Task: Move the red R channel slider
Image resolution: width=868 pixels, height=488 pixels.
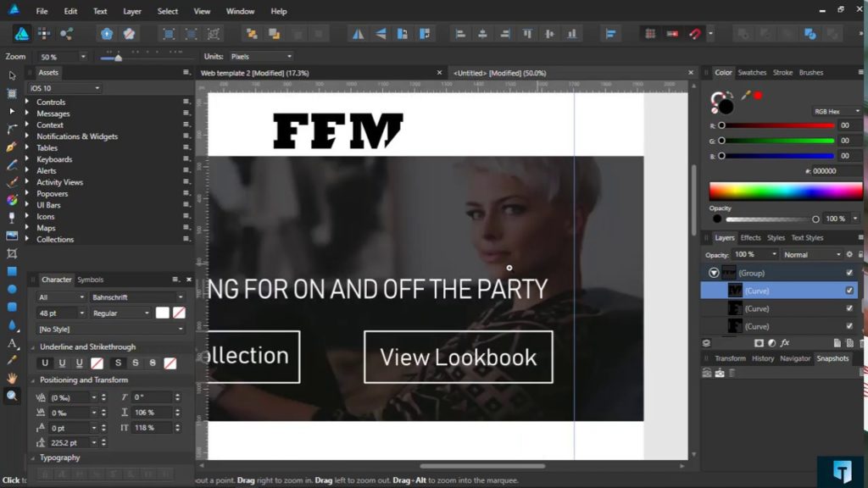Action: [x=721, y=125]
